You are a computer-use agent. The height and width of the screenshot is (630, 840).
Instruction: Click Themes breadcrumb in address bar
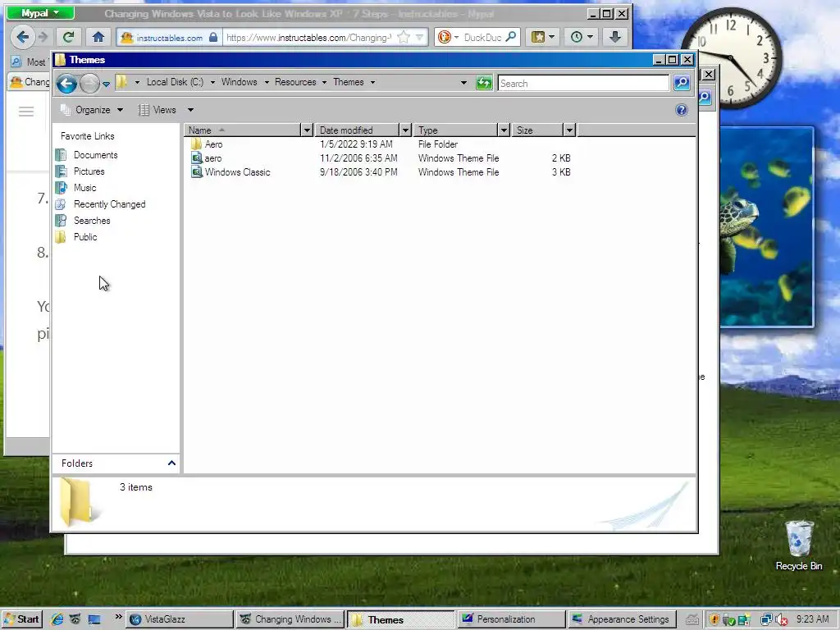348,82
